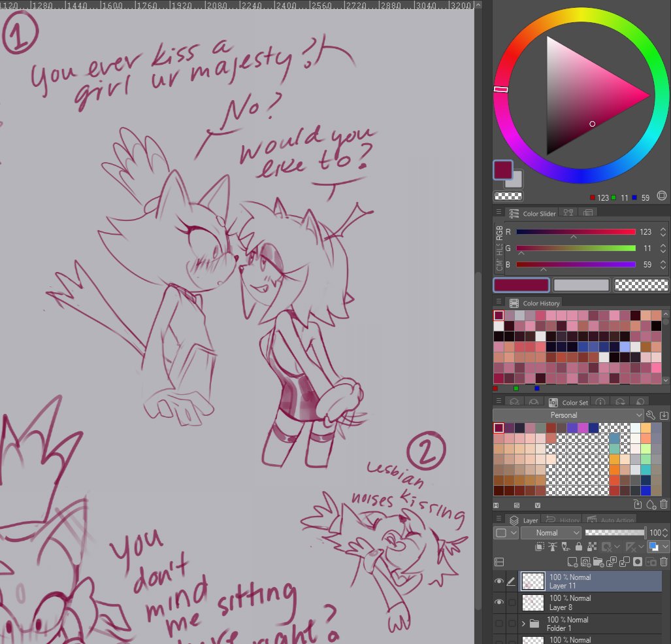The height and width of the screenshot is (644, 671).
Task: Click the wide gray sub color bar
Action: [x=581, y=285]
